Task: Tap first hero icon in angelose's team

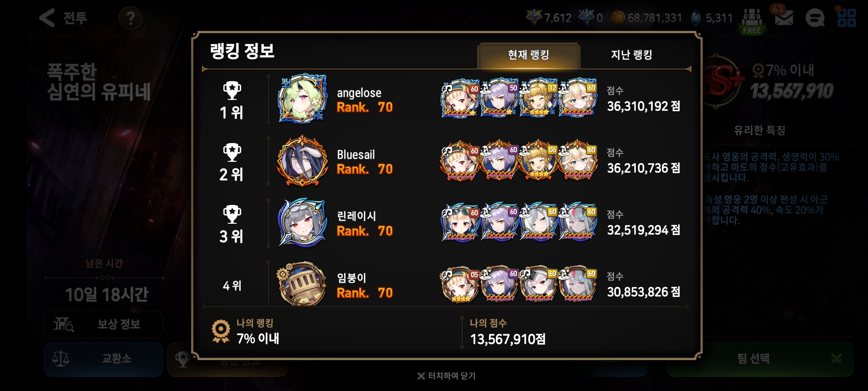Action: point(460,98)
